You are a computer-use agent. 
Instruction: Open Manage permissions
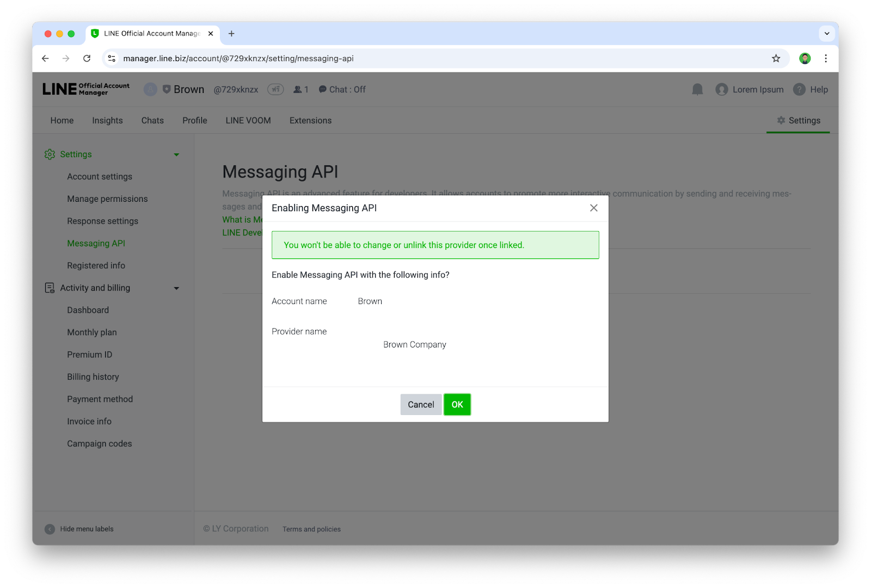(x=107, y=199)
